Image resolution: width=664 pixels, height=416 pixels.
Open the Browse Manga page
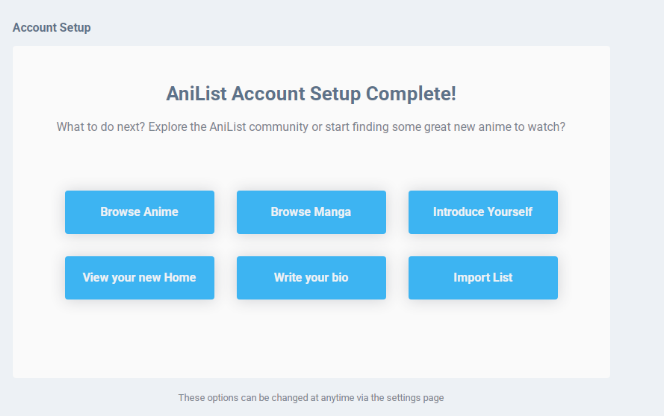[311, 212]
